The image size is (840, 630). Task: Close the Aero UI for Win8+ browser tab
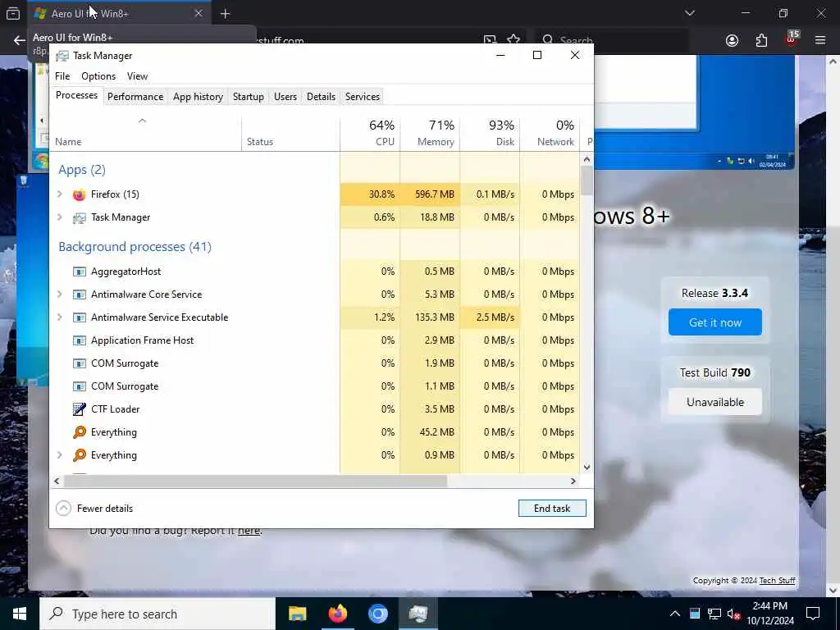(x=199, y=13)
